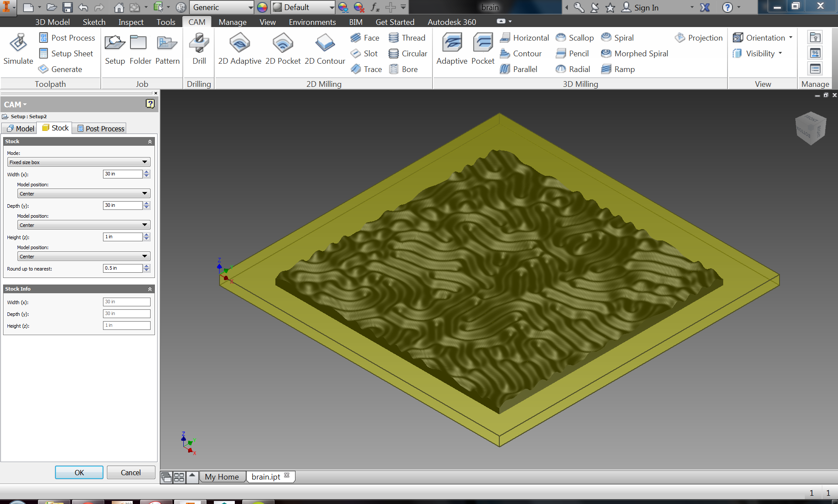Switch to the Model tab in Setup
Screen dimensions: 838x504
tap(20, 128)
